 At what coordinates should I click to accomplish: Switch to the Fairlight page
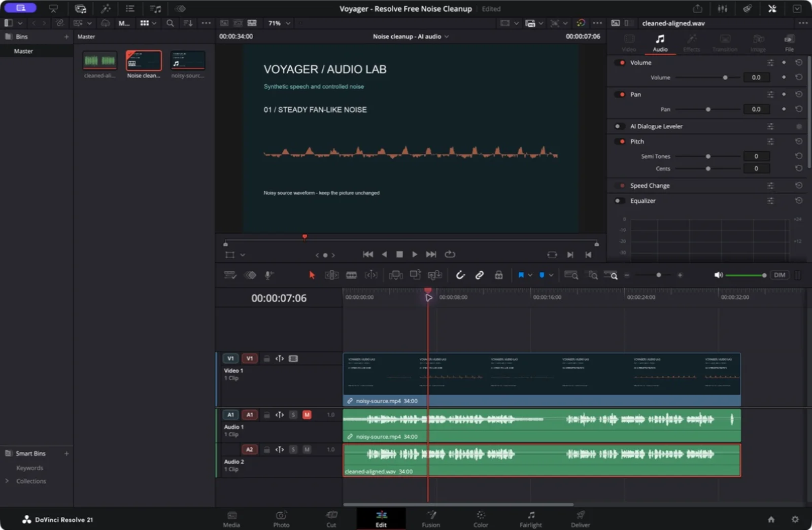(531, 519)
